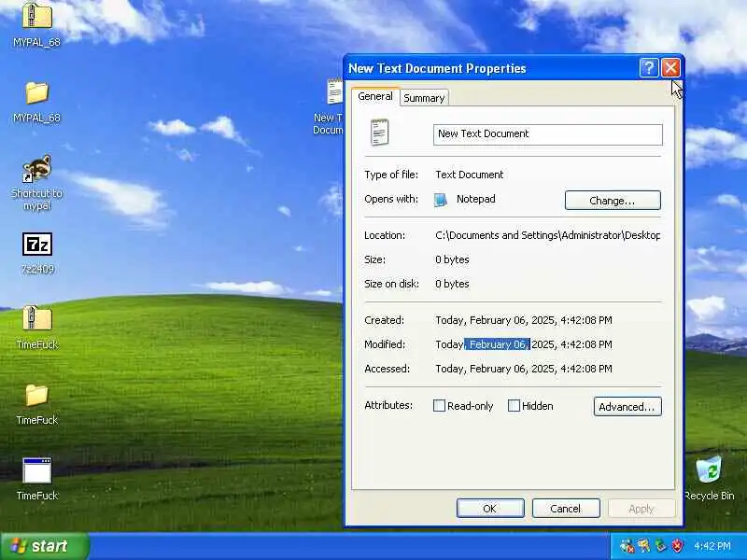Screen dimensions: 747x560
Task: Enable the Read-only checkbox
Action: (439, 406)
